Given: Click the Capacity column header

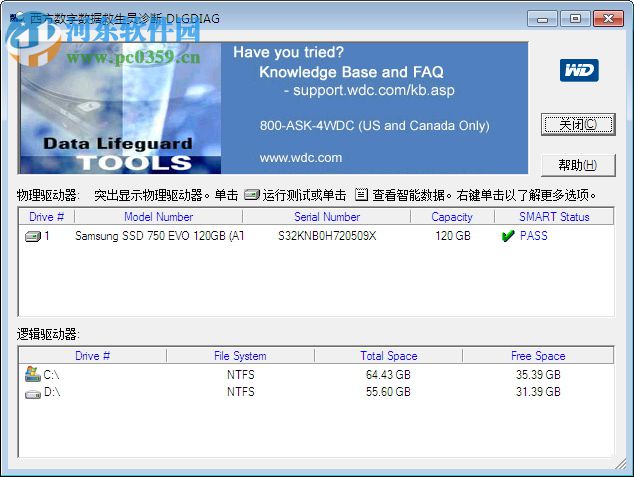Looking at the screenshot, I should [x=452, y=217].
